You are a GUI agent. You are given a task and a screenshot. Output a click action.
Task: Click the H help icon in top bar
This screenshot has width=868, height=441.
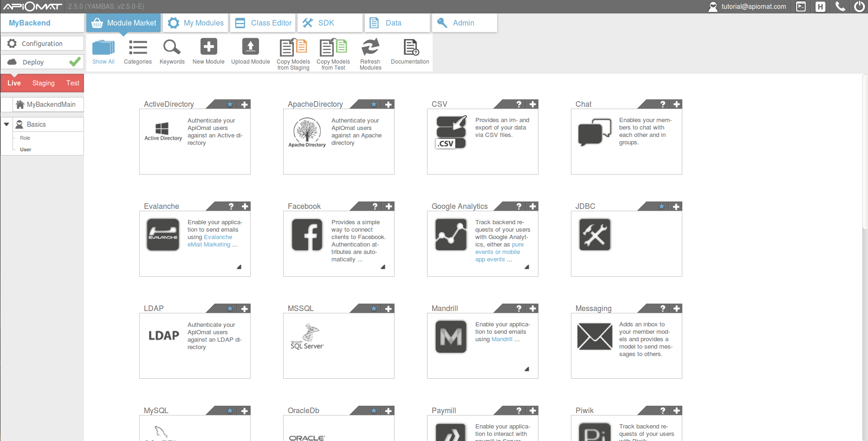pos(821,6)
